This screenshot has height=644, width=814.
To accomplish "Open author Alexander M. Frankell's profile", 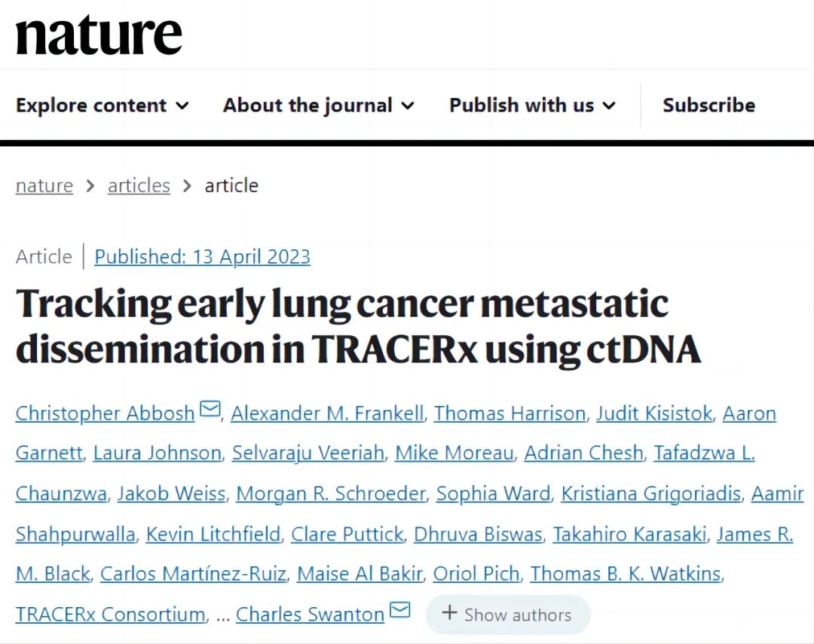I will point(326,414).
